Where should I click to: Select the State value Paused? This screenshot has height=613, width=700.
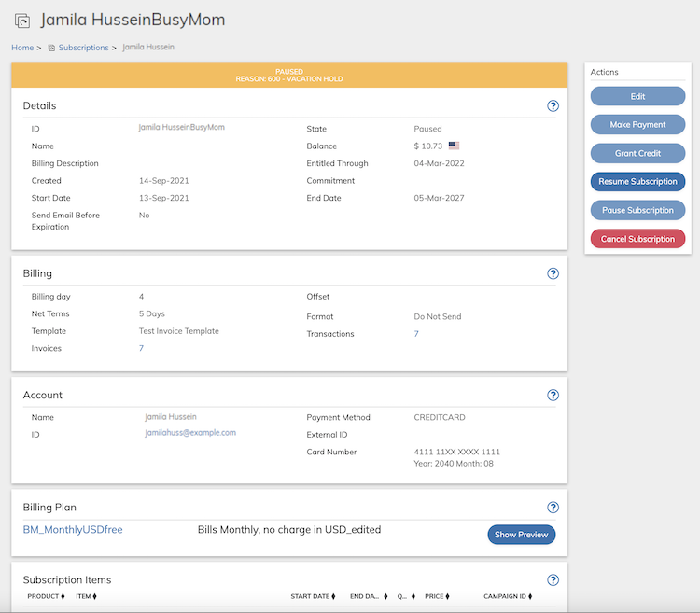point(427,129)
